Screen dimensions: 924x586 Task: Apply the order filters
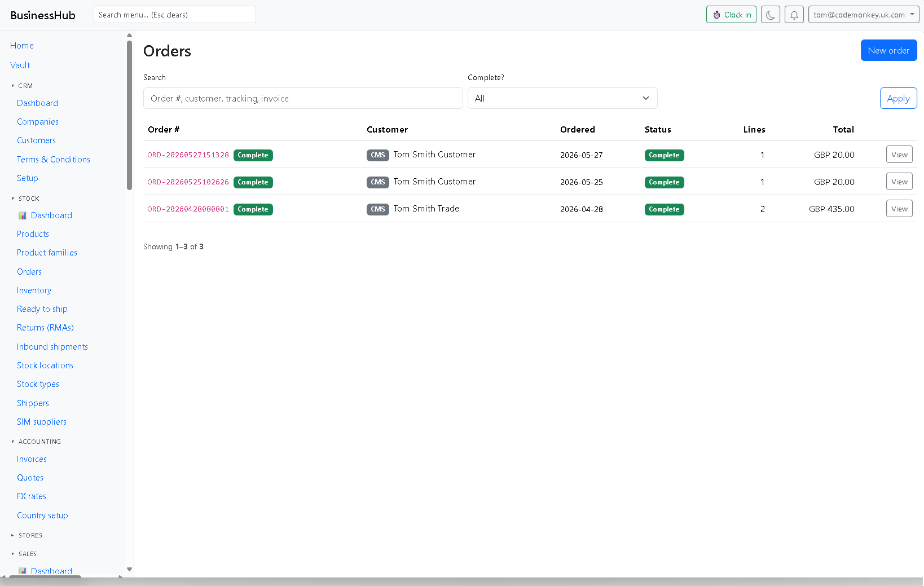[898, 98]
